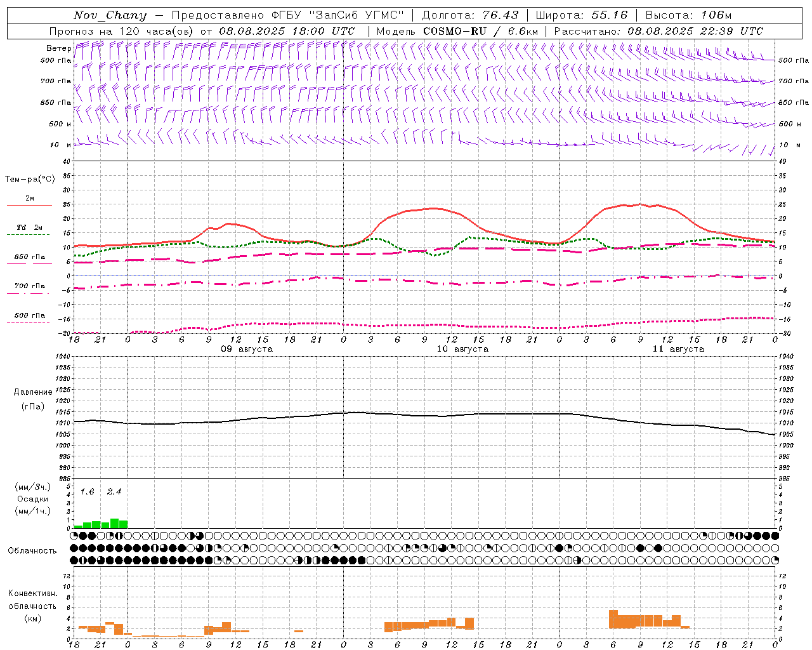Click the 'Широта: 55.16' header entry

[x=582, y=15]
